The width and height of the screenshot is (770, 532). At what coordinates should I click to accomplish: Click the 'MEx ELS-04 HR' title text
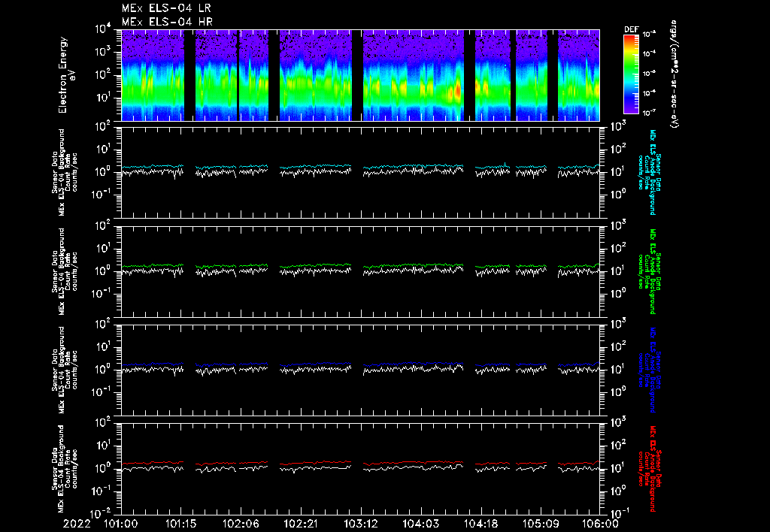(x=167, y=22)
